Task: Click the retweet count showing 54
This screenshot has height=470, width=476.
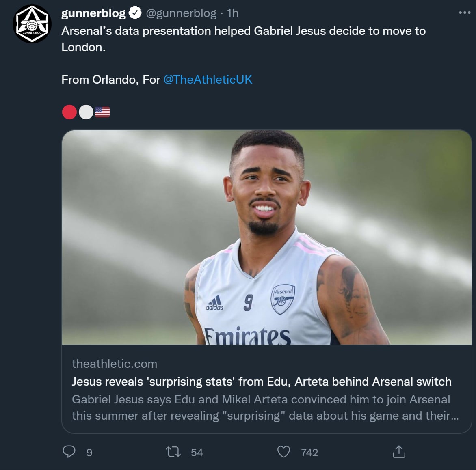Action: pyautogui.click(x=197, y=453)
